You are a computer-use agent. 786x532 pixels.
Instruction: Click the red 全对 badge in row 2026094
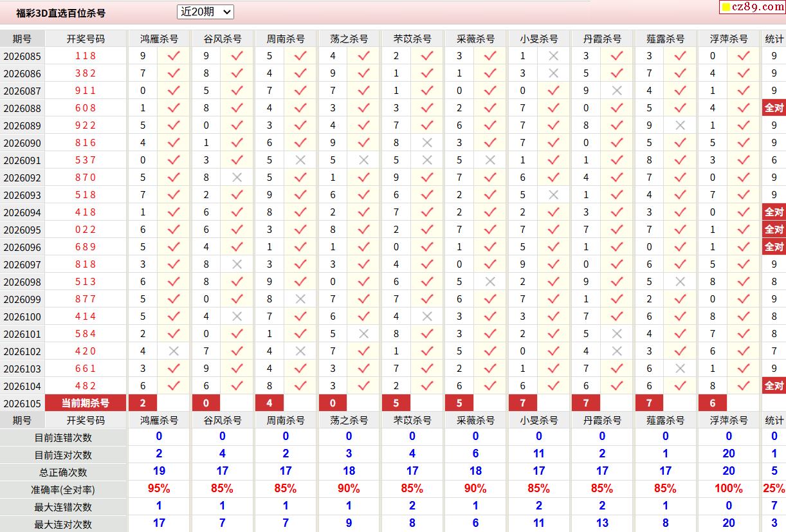(x=774, y=212)
